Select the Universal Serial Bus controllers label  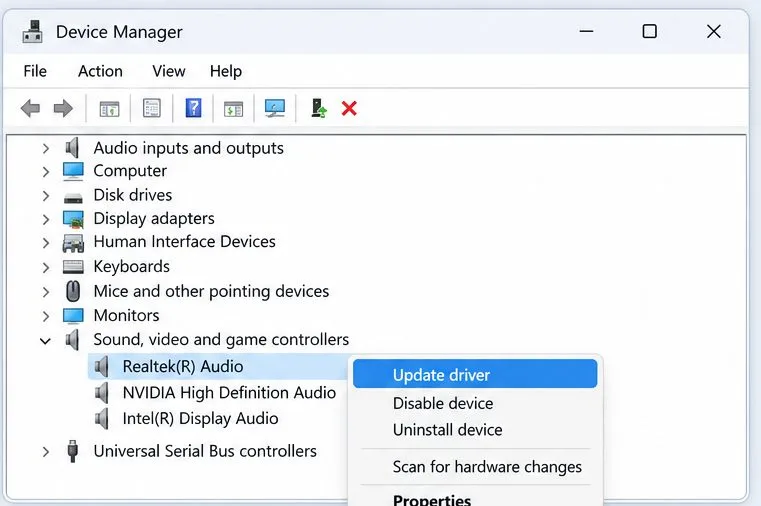coord(205,451)
